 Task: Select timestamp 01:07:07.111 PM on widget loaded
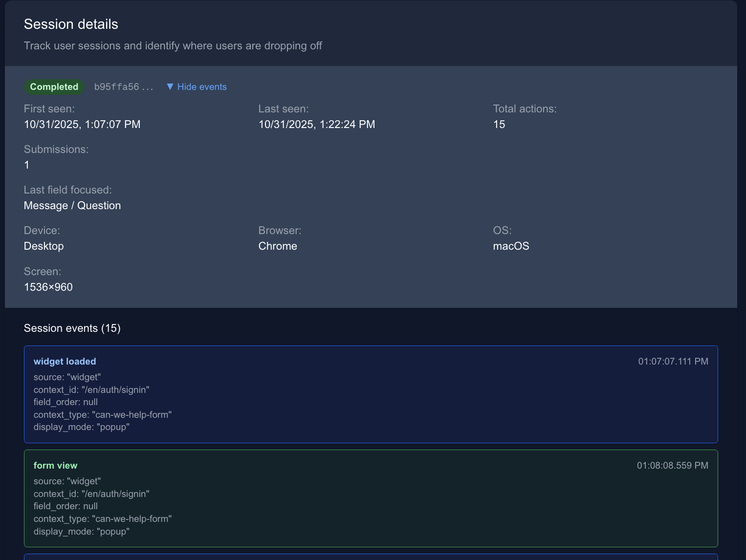point(673,362)
